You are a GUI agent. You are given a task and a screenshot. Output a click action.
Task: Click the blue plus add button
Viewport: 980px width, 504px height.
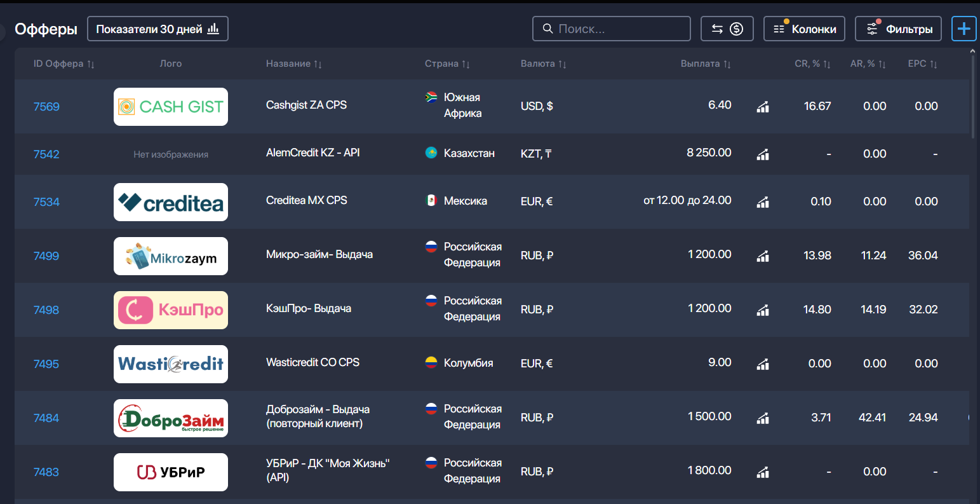point(963,29)
